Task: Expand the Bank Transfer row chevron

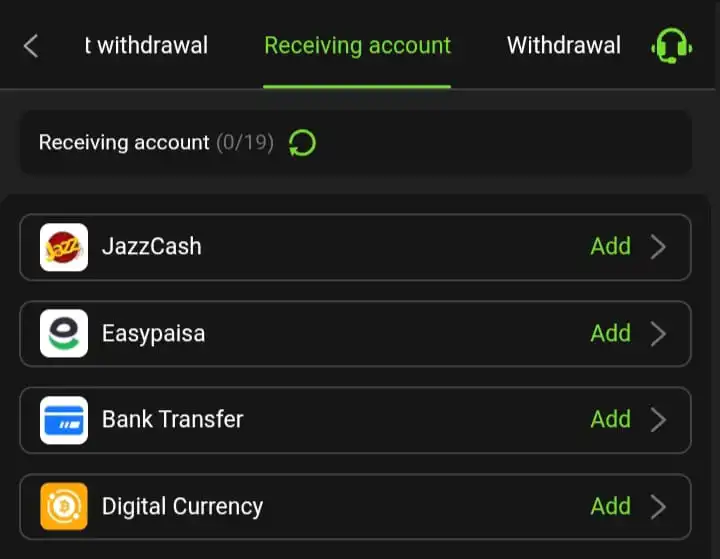Action: pos(658,420)
